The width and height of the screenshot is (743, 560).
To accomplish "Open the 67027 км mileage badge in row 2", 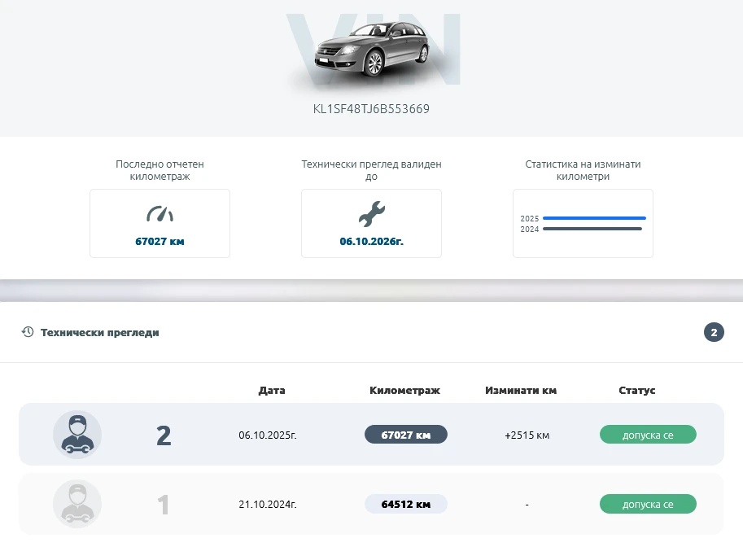I will tap(405, 434).
